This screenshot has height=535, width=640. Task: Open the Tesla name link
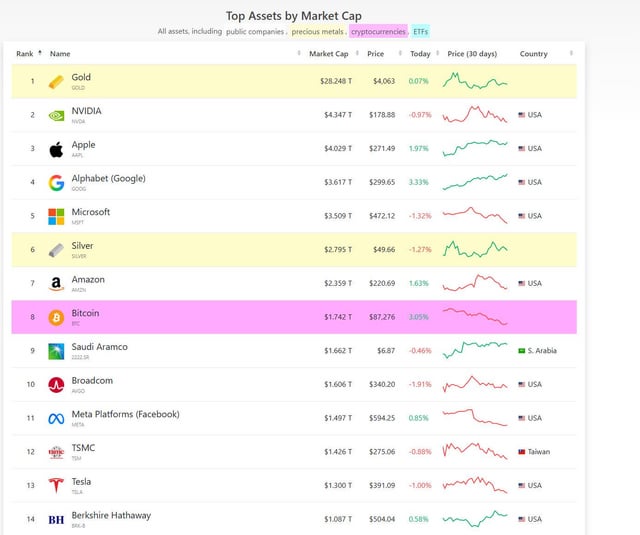[81, 482]
